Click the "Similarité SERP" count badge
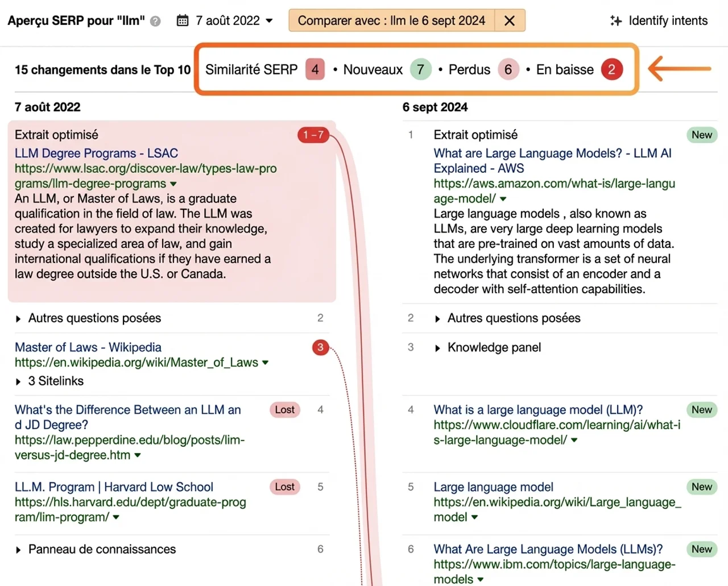Image resolution: width=728 pixels, height=586 pixels. click(315, 69)
